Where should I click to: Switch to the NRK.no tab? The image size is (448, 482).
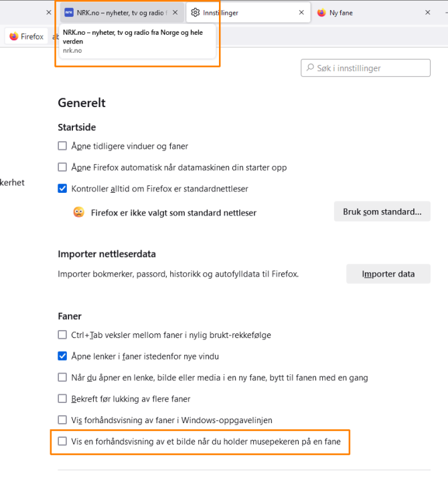point(121,13)
